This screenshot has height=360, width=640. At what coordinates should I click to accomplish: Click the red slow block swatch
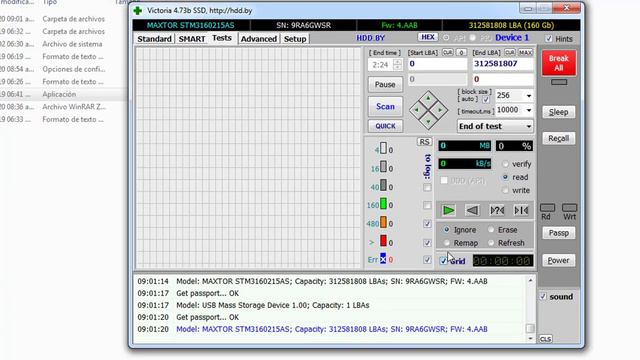pos(383,241)
